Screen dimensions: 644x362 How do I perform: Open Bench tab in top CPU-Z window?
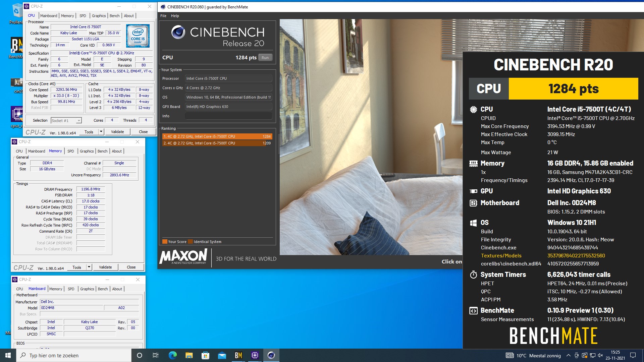114,16
